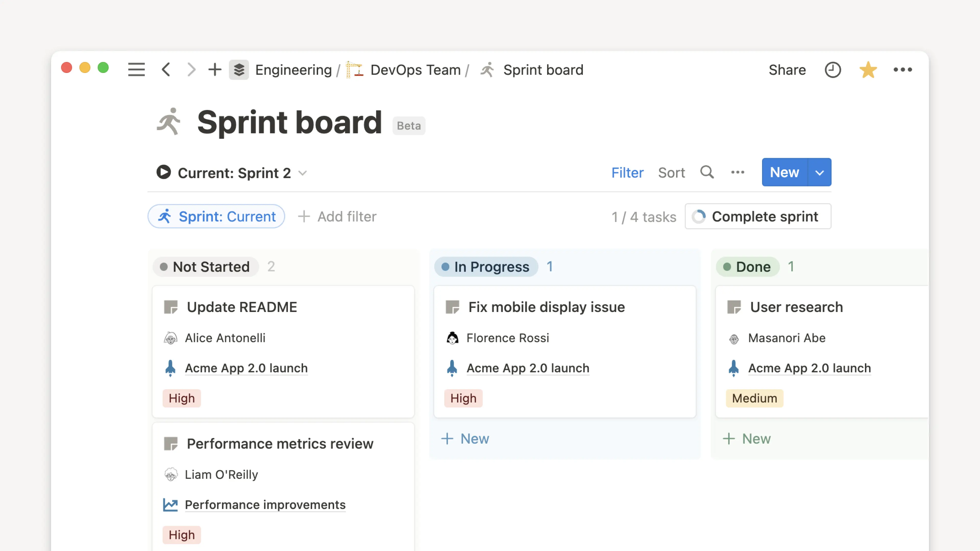Image resolution: width=980 pixels, height=551 pixels.
Task: Toggle the Sprint: Current filter chip
Action: (216, 216)
